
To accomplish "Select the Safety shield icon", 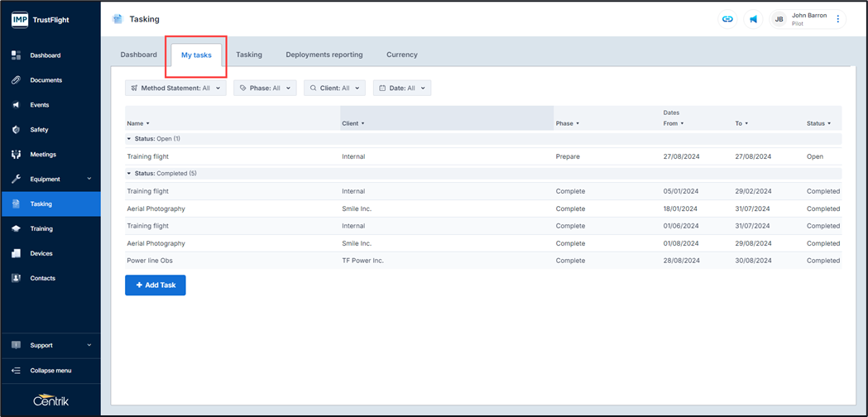I will (16, 130).
